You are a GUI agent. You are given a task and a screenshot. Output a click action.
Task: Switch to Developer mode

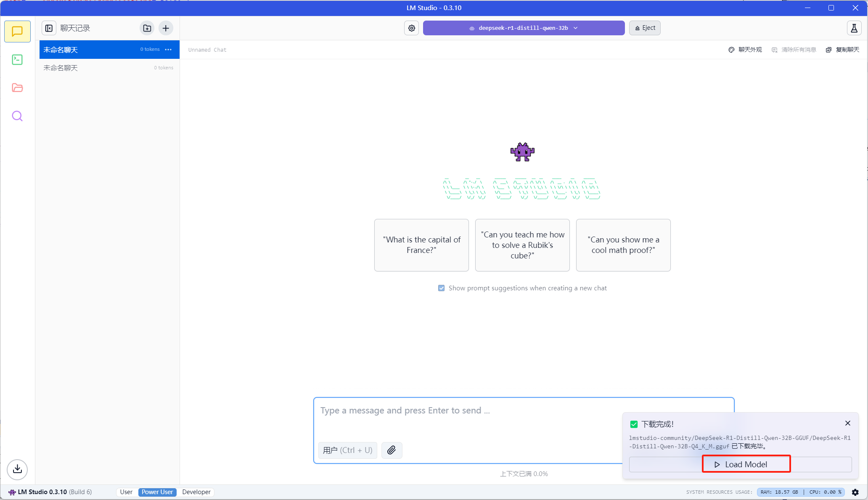(196, 492)
